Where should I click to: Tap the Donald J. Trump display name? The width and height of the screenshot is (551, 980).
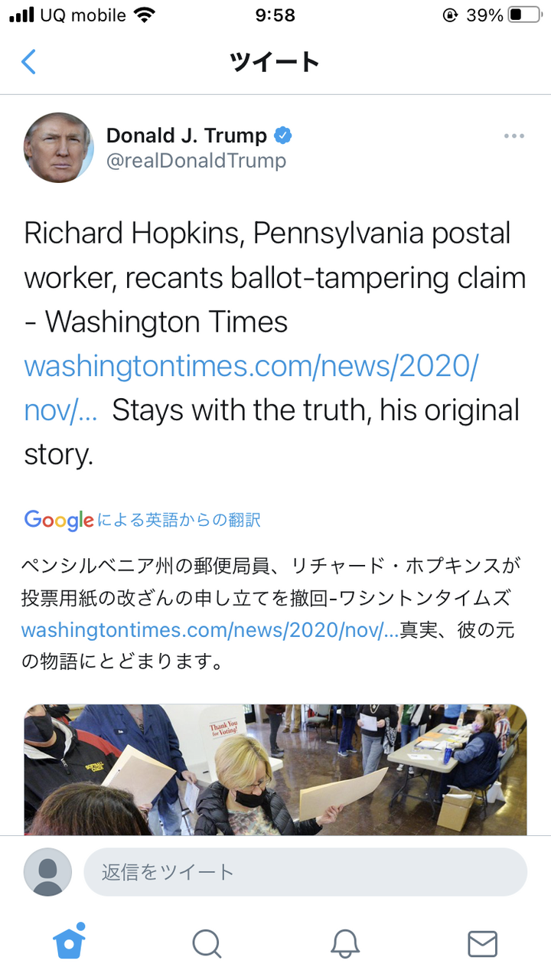click(x=187, y=136)
